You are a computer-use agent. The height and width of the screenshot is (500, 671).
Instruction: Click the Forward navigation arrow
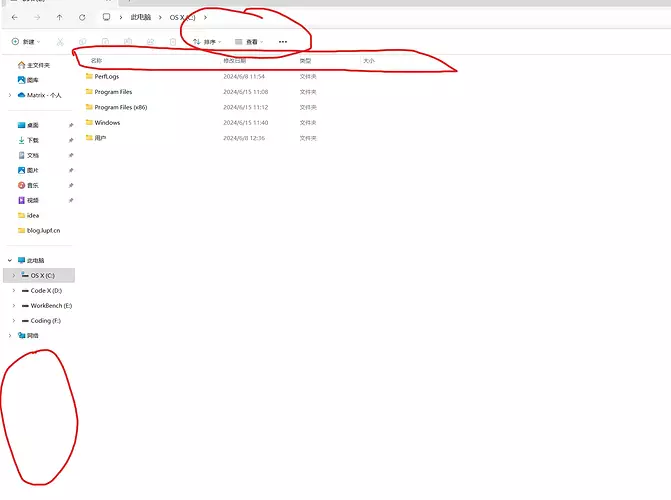click(37, 17)
